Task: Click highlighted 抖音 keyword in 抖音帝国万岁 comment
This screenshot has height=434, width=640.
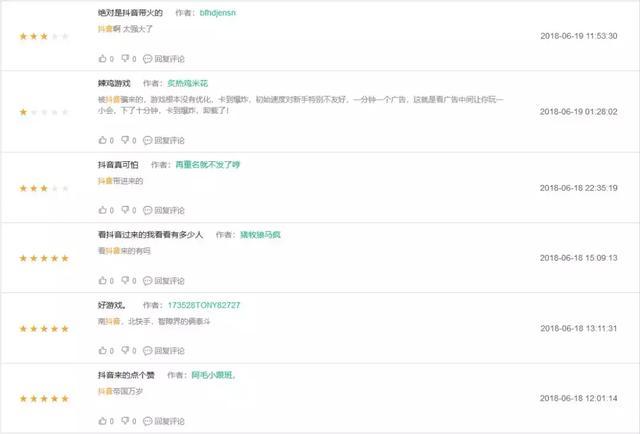Action: pos(105,391)
